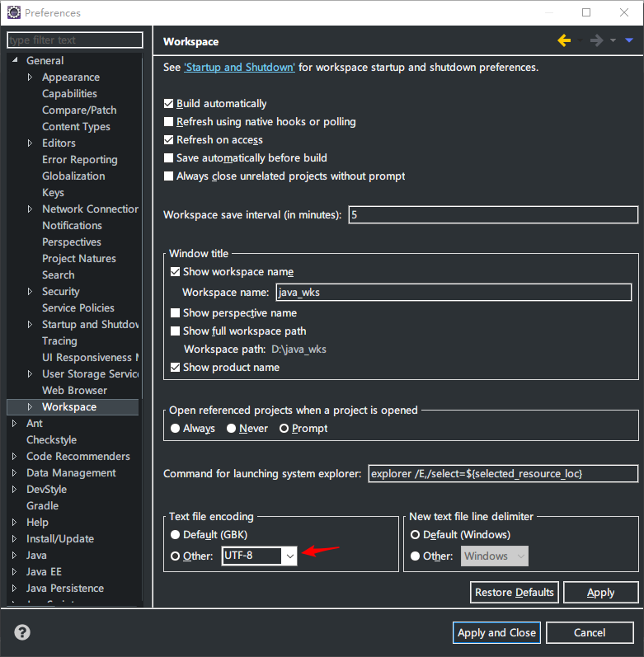Select Default (GBK) text encoding
Screen dimensions: 644x657
[175, 535]
